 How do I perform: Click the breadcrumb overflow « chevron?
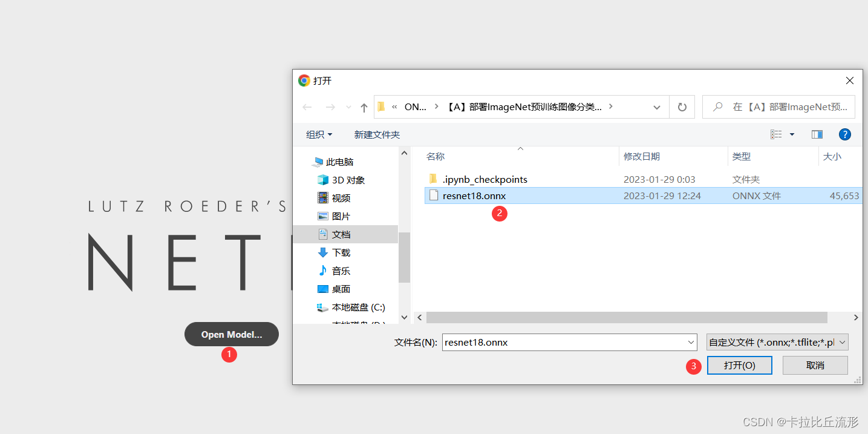click(x=394, y=107)
